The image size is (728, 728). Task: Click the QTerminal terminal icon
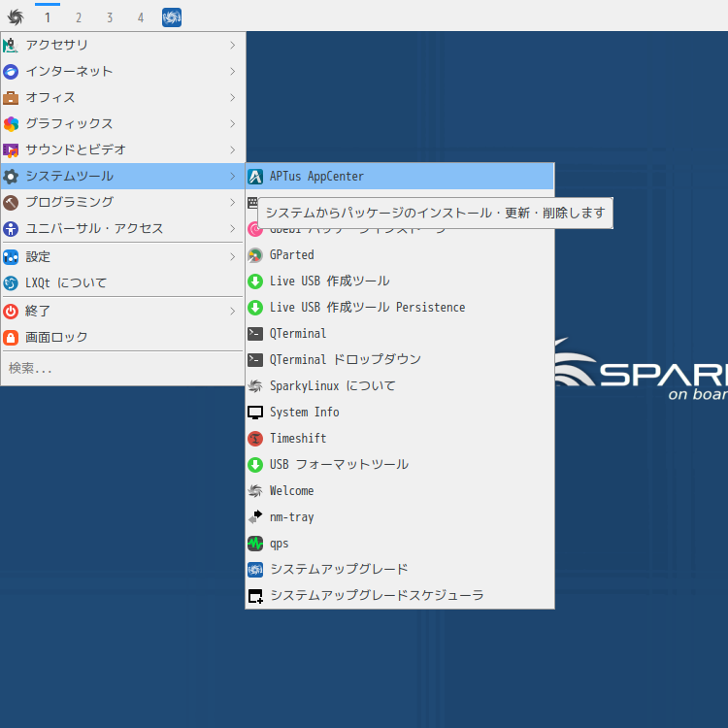pos(255,333)
